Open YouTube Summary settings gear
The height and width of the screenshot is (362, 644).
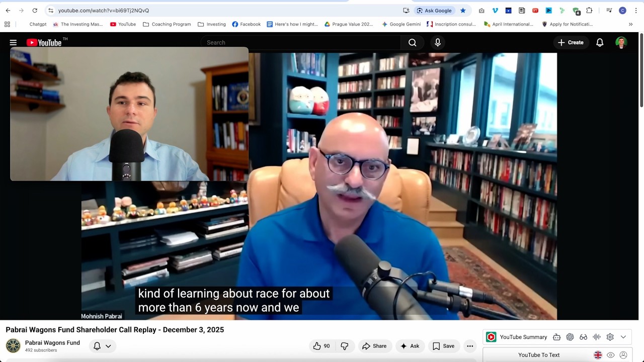pyautogui.click(x=610, y=337)
